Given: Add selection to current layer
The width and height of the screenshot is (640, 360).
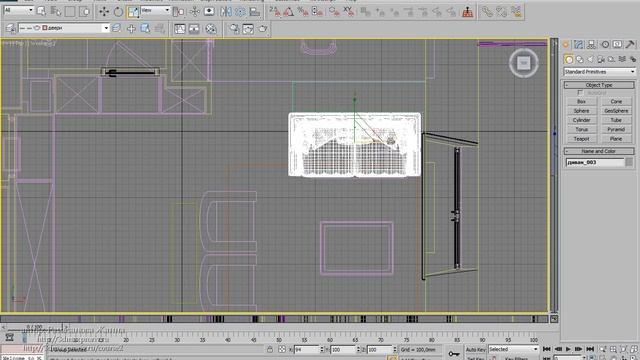Looking at the screenshot, I should point(131,28).
